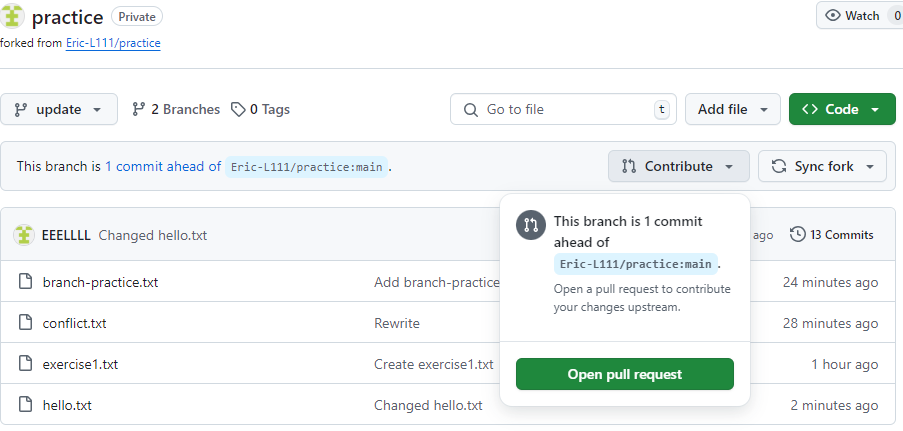Click the pull request icon in popup
The image size is (903, 431).
530,225
